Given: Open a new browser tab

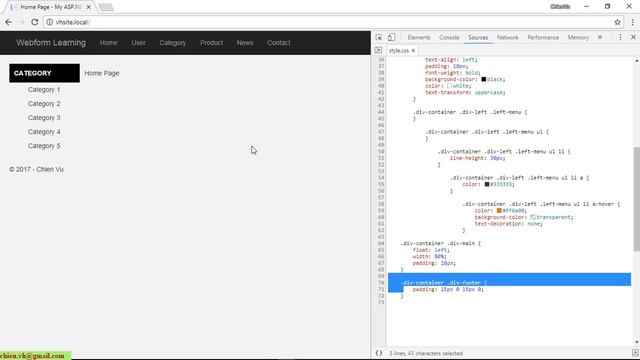Looking at the screenshot, I should click(x=106, y=7).
